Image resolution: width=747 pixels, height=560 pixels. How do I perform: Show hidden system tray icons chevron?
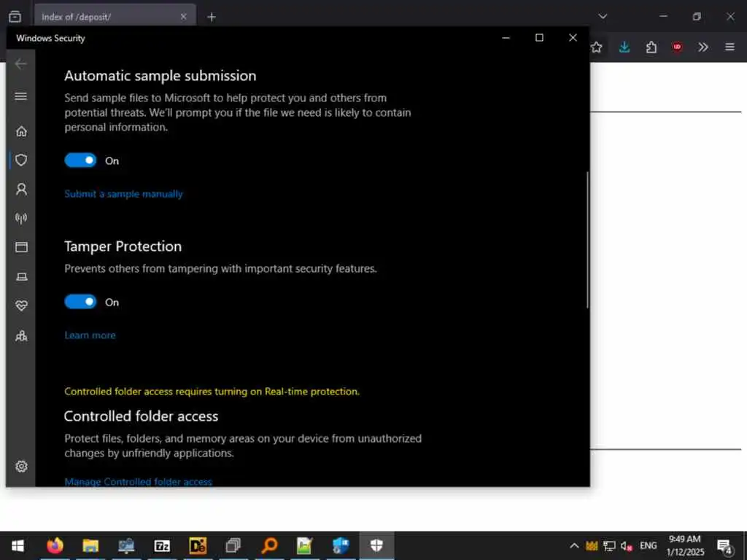pyautogui.click(x=574, y=545)
